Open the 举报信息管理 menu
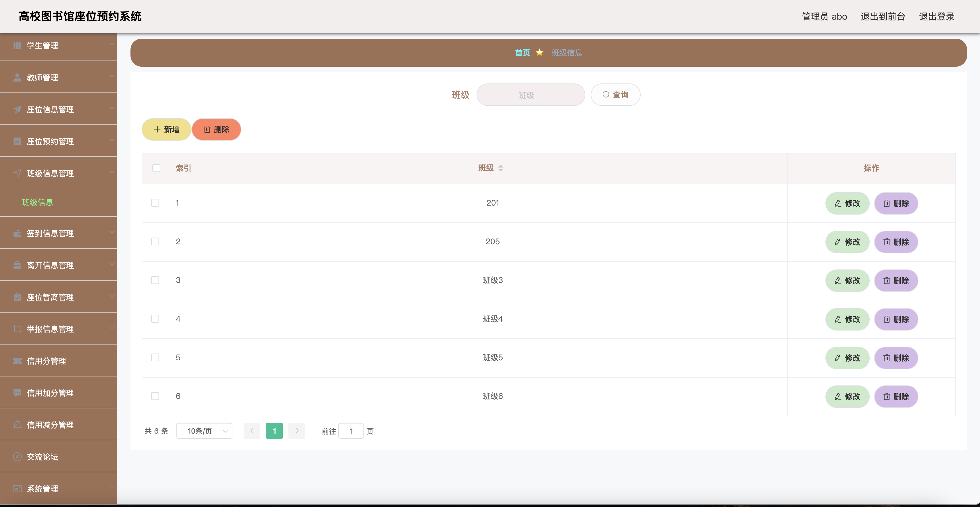This screenshot has height=507, width=980. click(59, 329)
